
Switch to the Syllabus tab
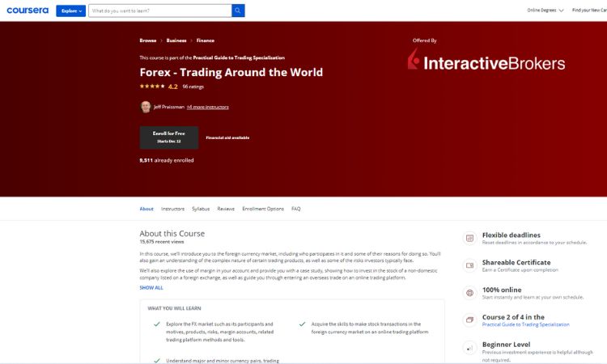tap(201, 209)
